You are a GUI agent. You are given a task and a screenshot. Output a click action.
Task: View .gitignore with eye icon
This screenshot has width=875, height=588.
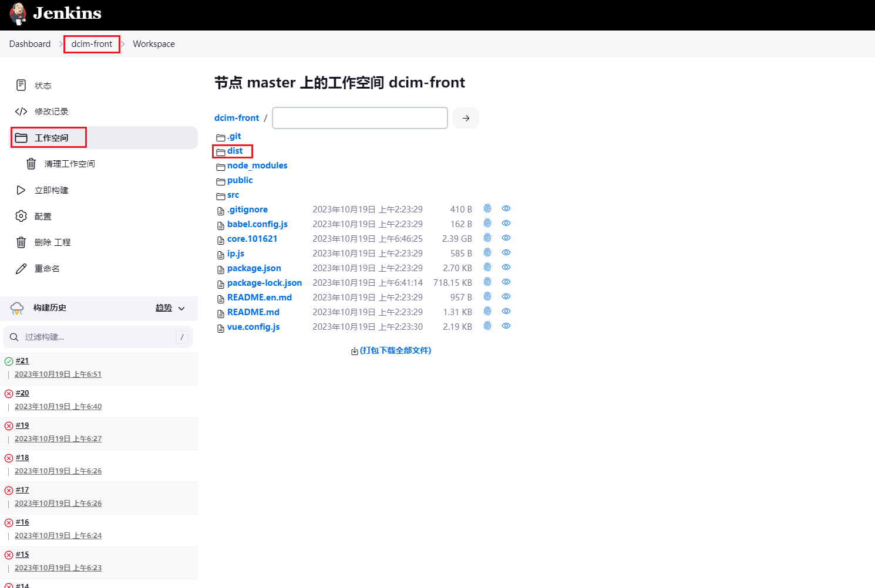pyautogui.click(x=506, y=209)
